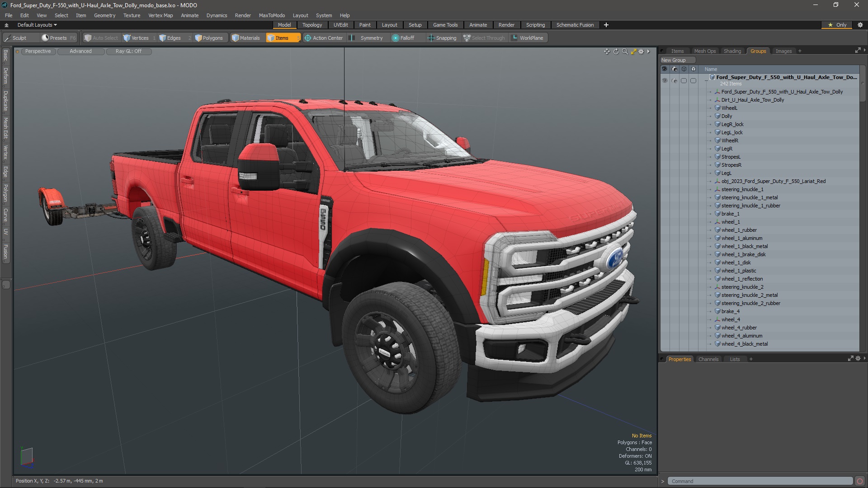
Task: Open Action Center options
Action: coord(324,38)
